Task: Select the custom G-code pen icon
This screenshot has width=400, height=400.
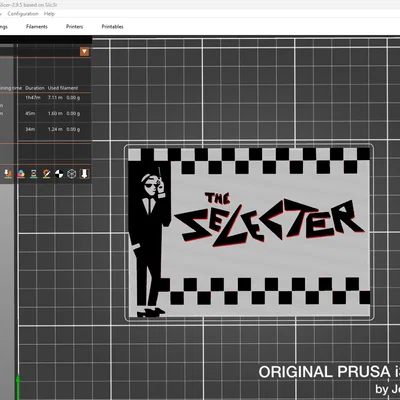Action: [x=46, y=174]
